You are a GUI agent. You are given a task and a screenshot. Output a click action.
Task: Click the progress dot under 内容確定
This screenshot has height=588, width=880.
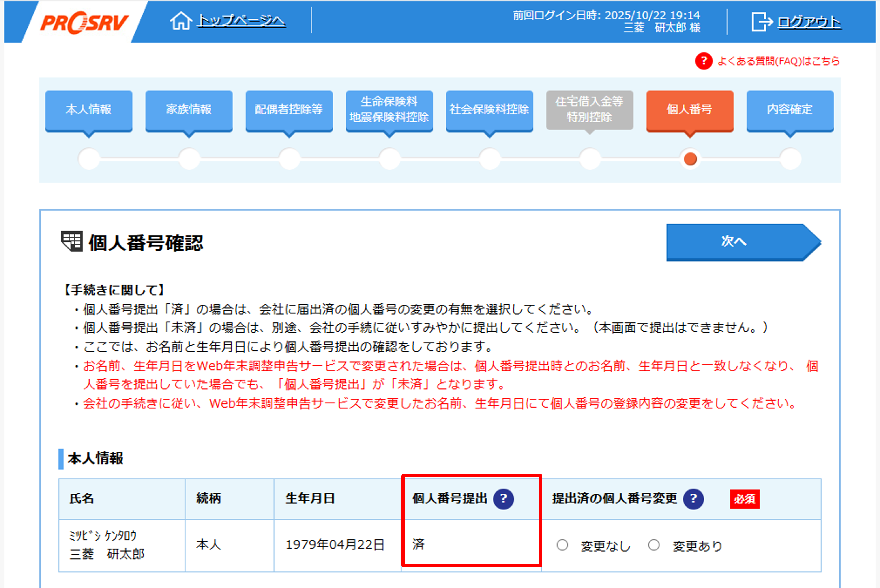(x=791, y=159)
